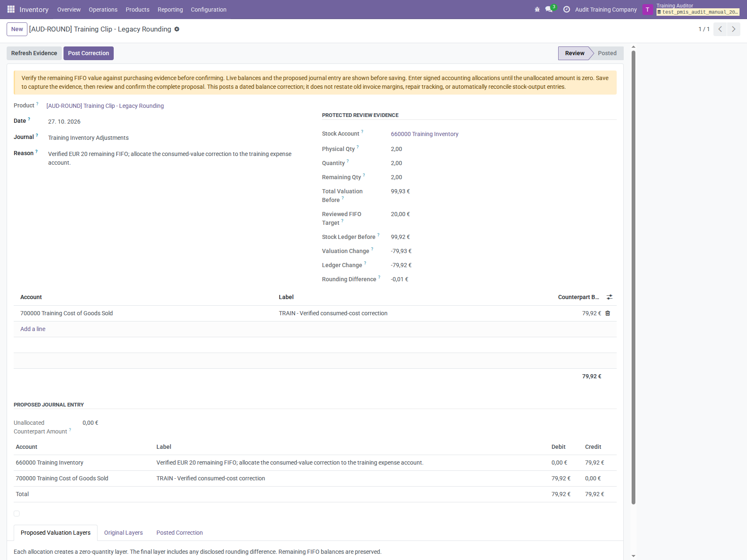Screen dimensions: 747x560
Task: Click Add a line in allocations
Action: click(33, 329)
